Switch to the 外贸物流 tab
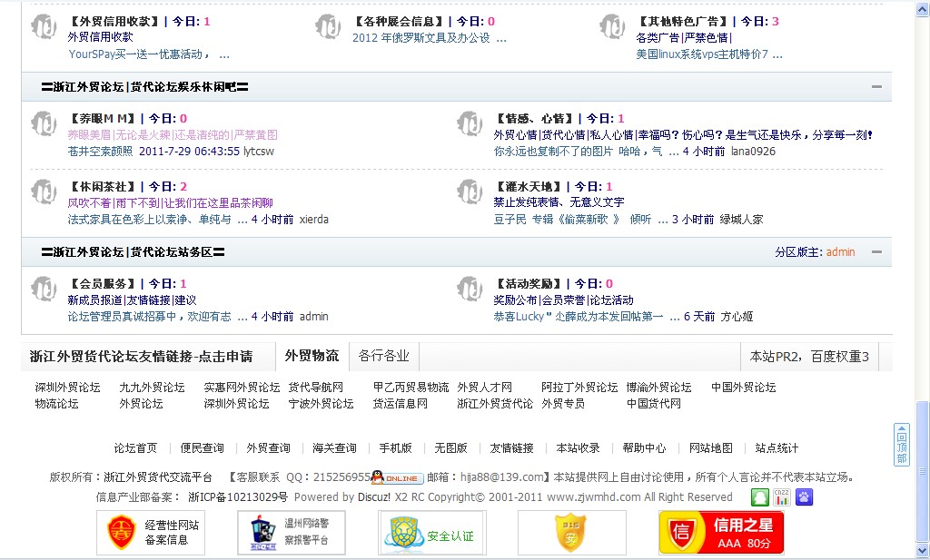 [x=312, y=356]
